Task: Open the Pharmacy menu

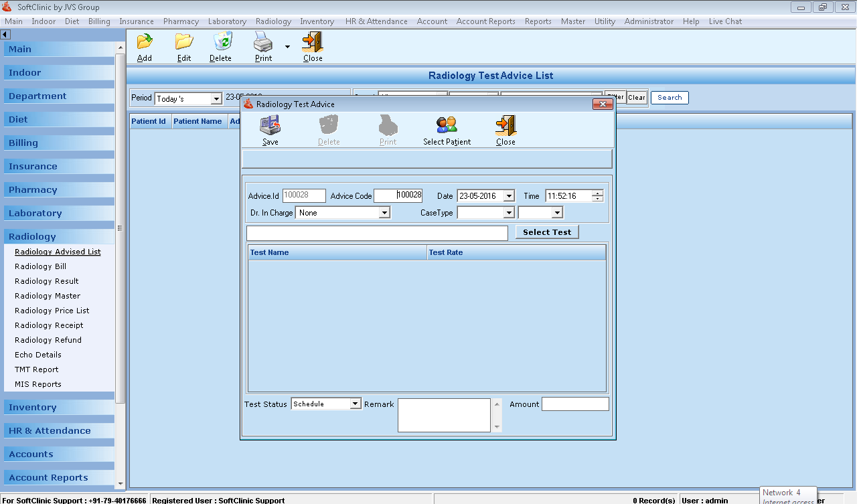Action: coord(181,21)
